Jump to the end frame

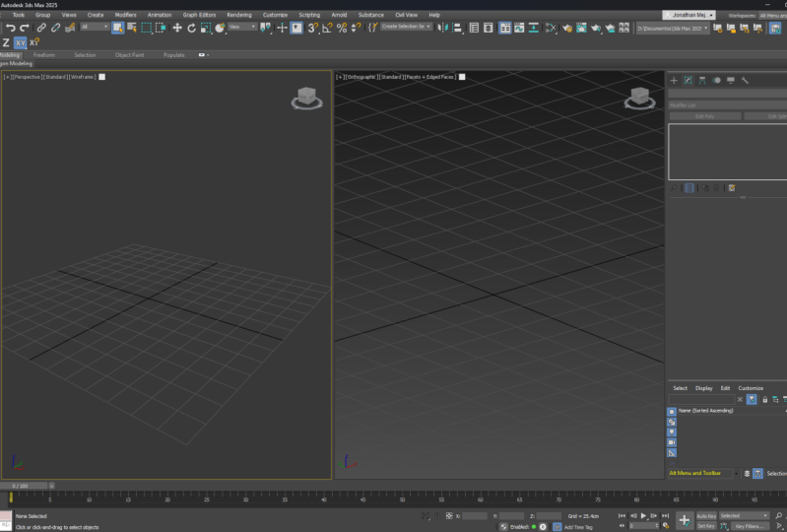(x=665, y=516)
